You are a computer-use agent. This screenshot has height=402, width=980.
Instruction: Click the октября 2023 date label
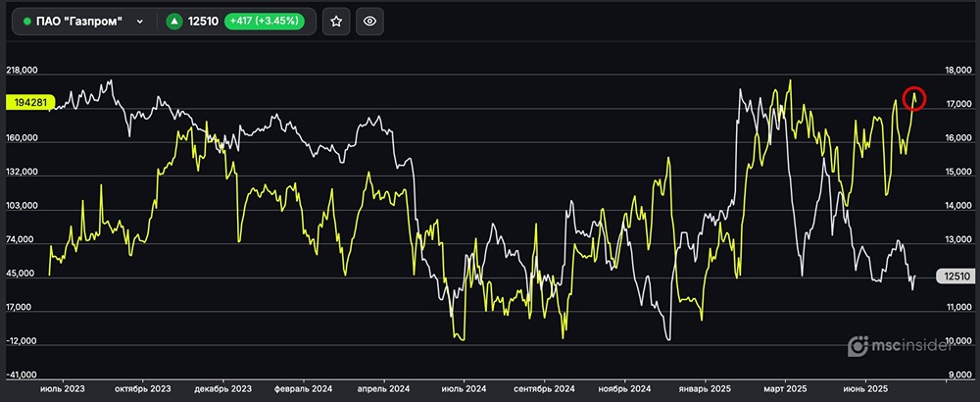pyautogui.click(x=142, y=388)
